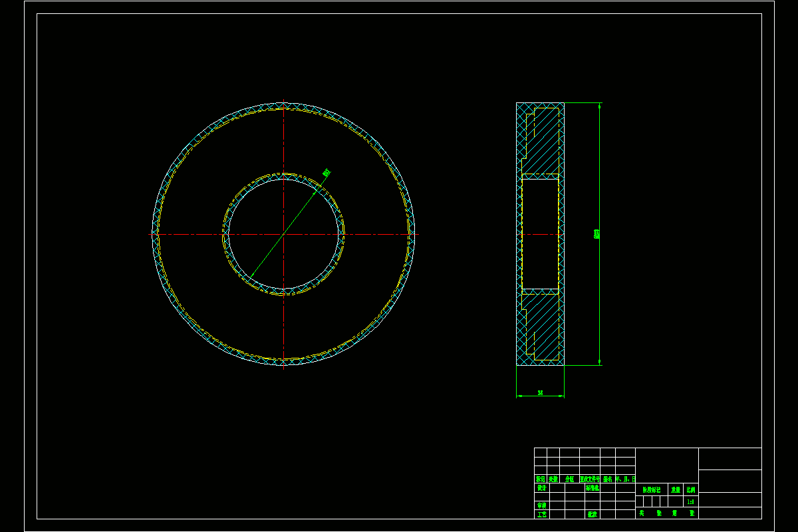The width and height of the screenshot is (798, 532).
Task: Select the vertical height dimension beside the section view
Action: pos(597,233)
